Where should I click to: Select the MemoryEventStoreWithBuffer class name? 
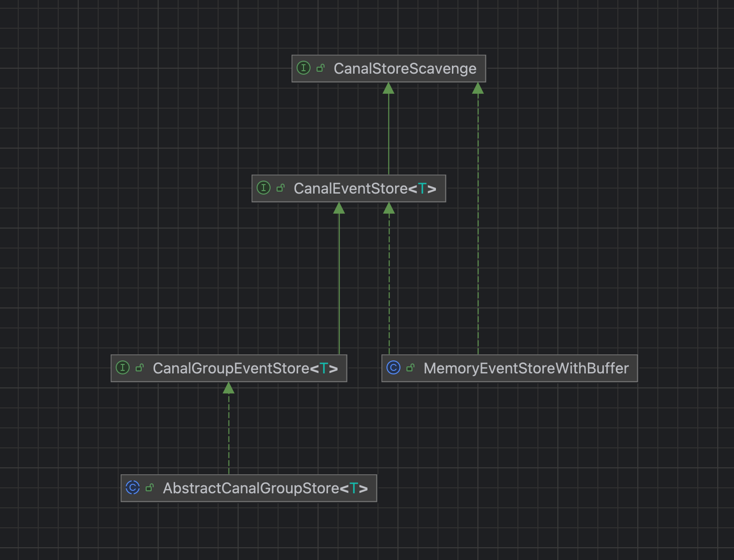(526, 368)
